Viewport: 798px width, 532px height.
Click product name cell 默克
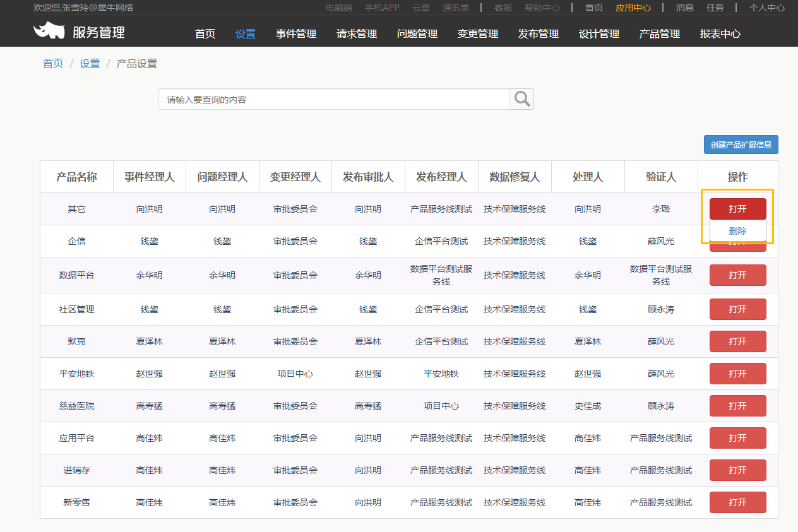coord(76,341)
